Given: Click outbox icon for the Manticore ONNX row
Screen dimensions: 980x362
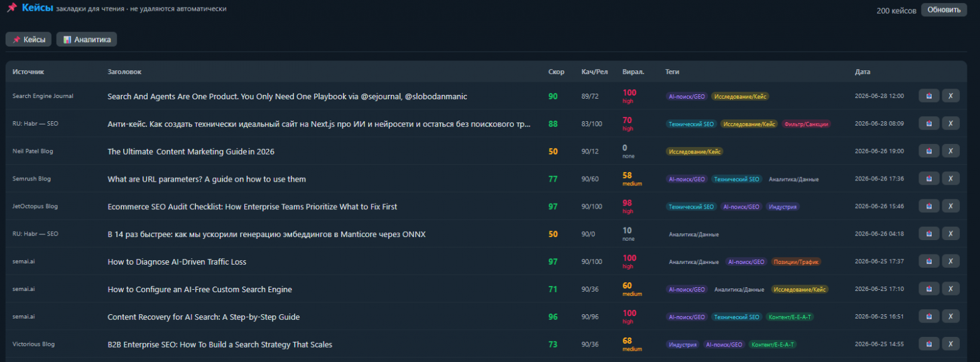Looking at the screenshot, I should point(928,234).
